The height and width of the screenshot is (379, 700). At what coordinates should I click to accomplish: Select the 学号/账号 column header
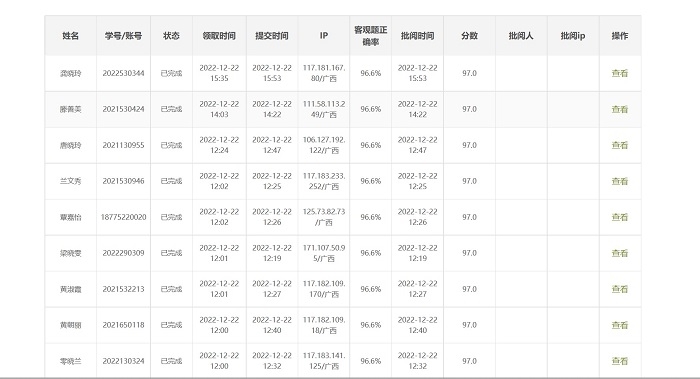[x=124, y=36]
